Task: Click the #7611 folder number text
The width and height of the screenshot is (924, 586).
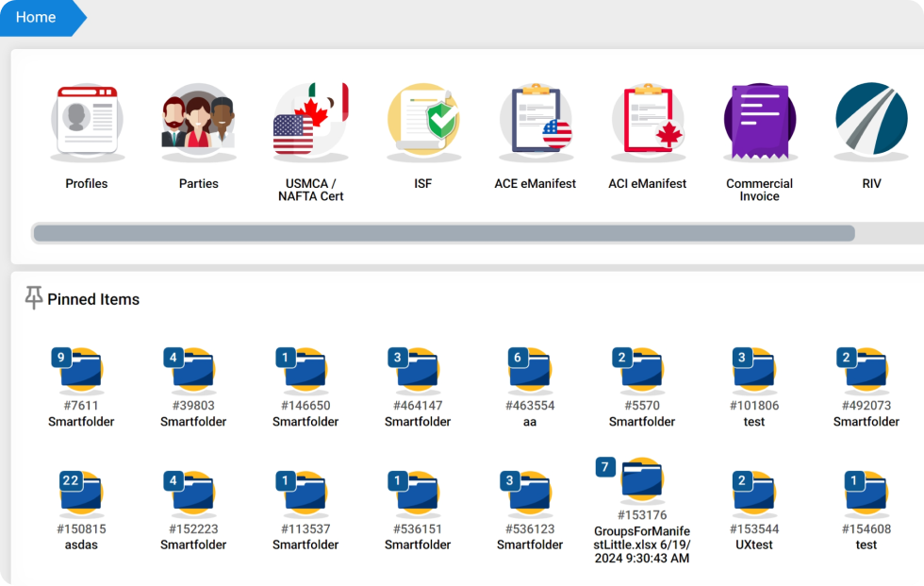Action: 81,406
